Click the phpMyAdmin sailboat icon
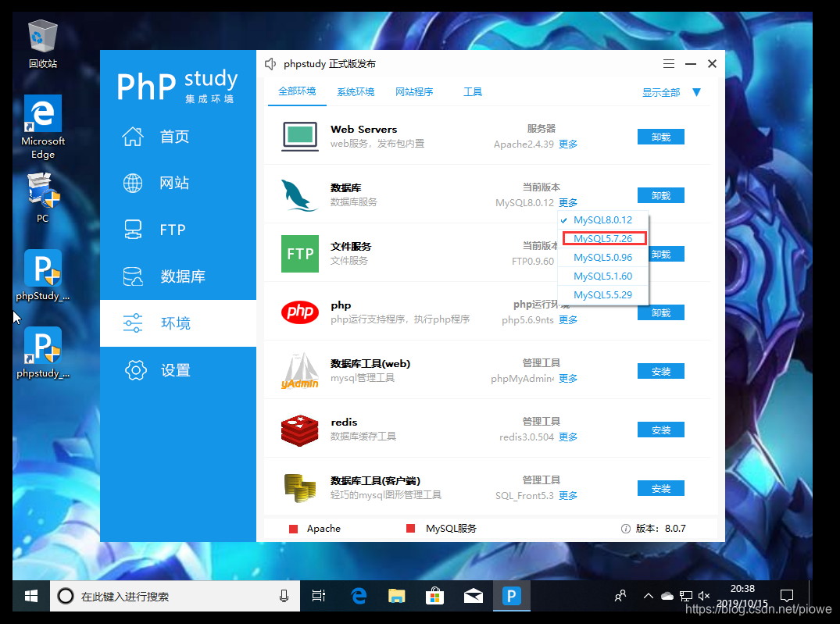This screenshot has height=624, width=840. click(300, 371)
